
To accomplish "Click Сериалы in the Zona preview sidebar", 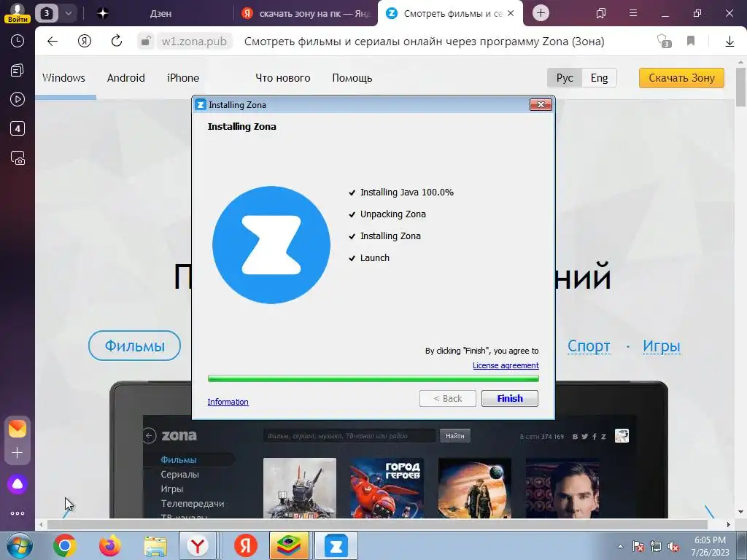I will coord(179,474).
